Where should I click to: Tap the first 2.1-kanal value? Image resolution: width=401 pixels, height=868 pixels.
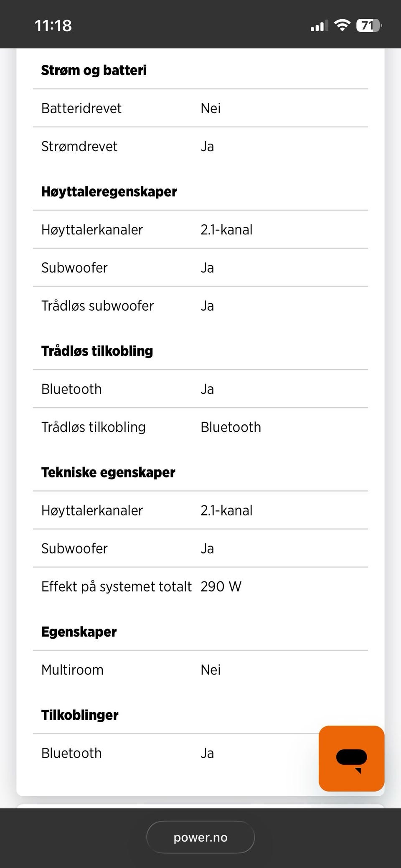coord(226,230)
